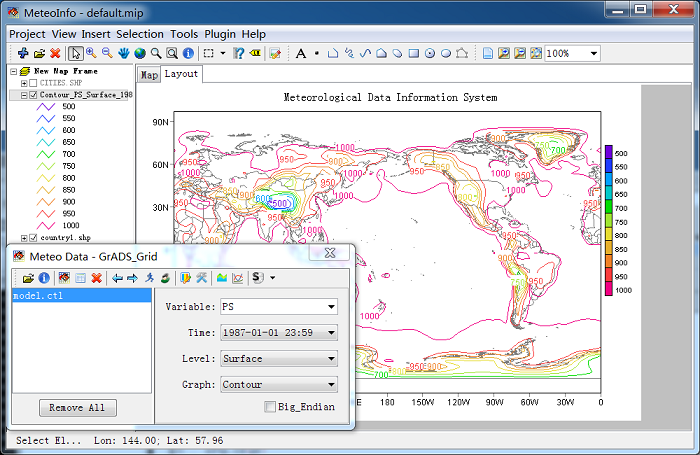Open the Graph dropdown showing Contour
The height and width of the screenshot is (455, 700).
[x=331, y=384]
